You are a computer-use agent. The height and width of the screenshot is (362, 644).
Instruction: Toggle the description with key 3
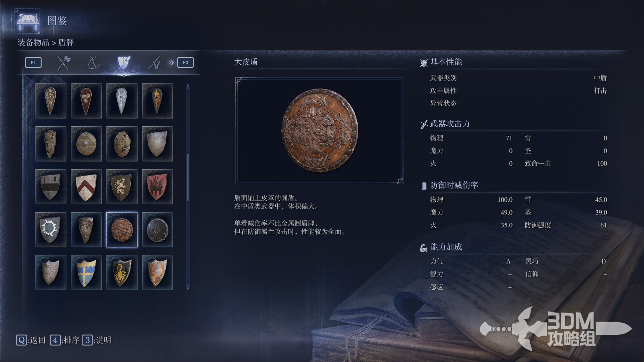pos(97,340)
